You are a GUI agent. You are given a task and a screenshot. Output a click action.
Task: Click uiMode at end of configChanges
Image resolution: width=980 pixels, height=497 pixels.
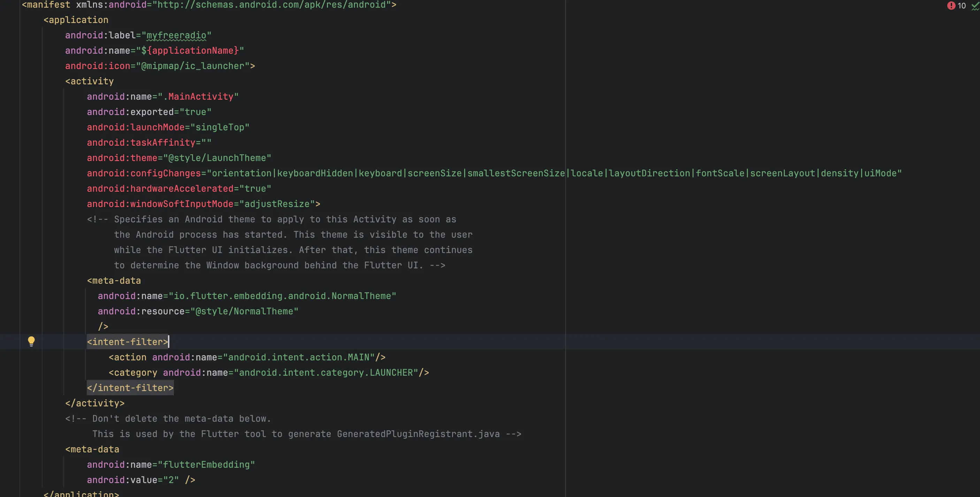880,173
